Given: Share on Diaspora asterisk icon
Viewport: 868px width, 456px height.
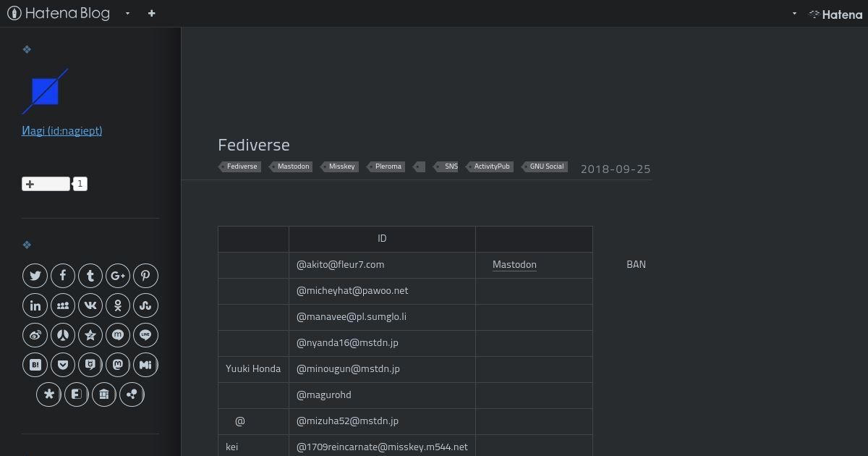Looking at the screenshot, I should click(49, 394).
